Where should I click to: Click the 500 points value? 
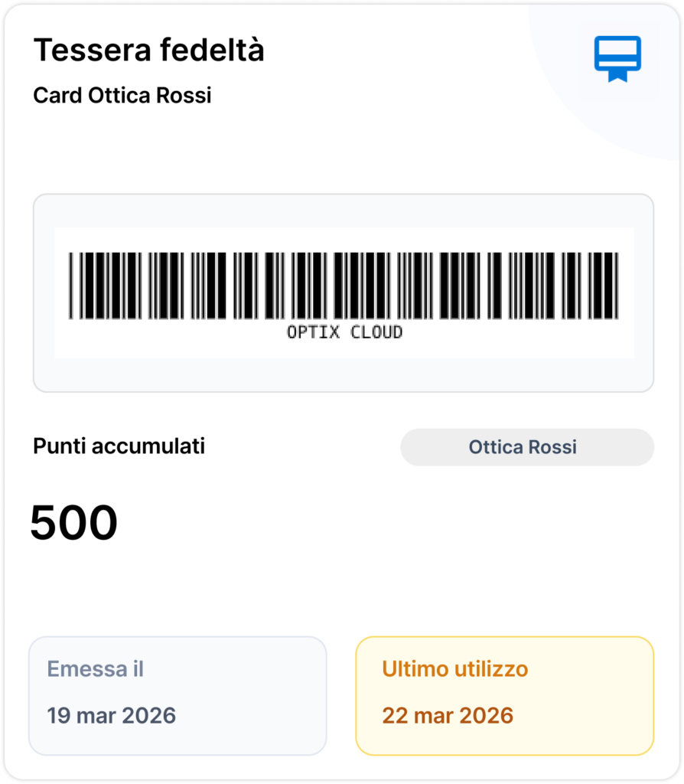[x=74, y=524]
